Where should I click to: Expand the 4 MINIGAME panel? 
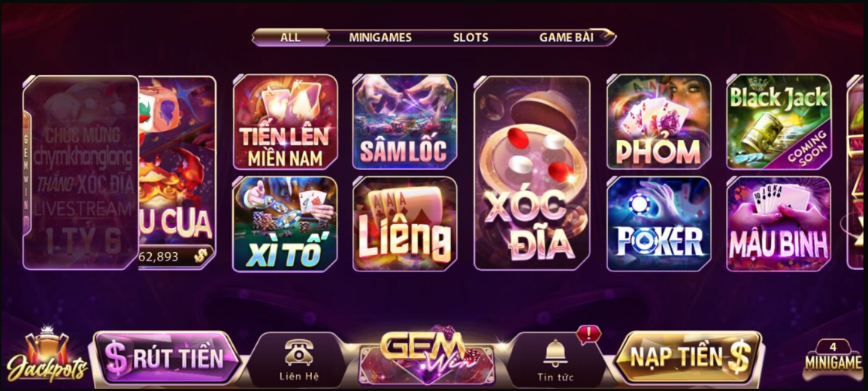[833, 359]
